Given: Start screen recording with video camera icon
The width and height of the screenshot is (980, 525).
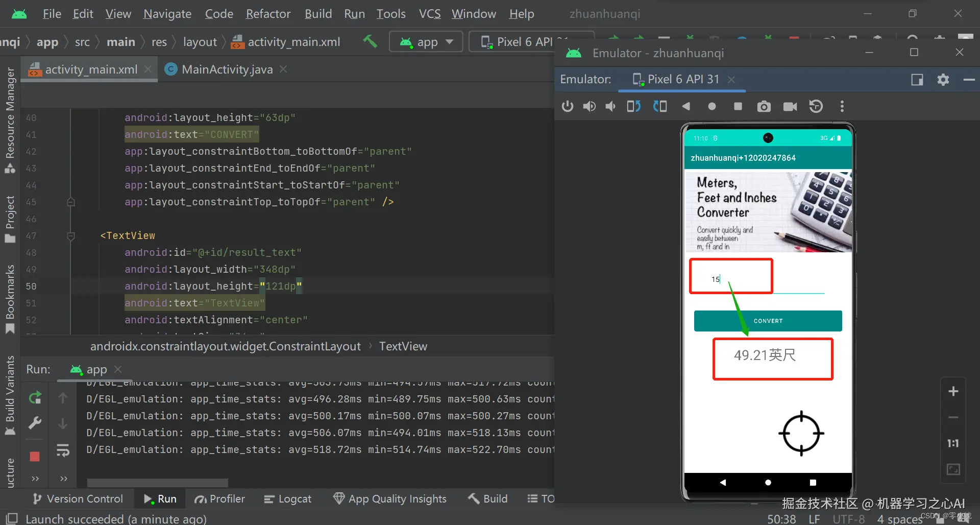Looking at the screenshot, I should (x=790, y=106).
